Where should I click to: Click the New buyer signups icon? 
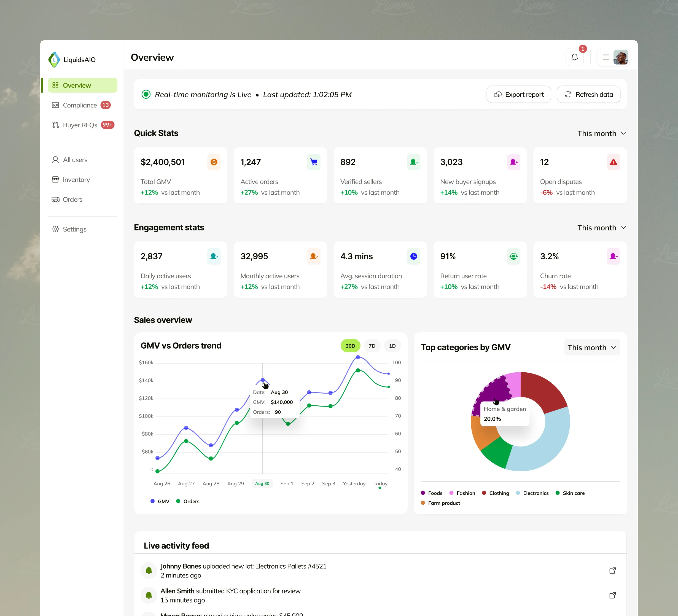513,162
